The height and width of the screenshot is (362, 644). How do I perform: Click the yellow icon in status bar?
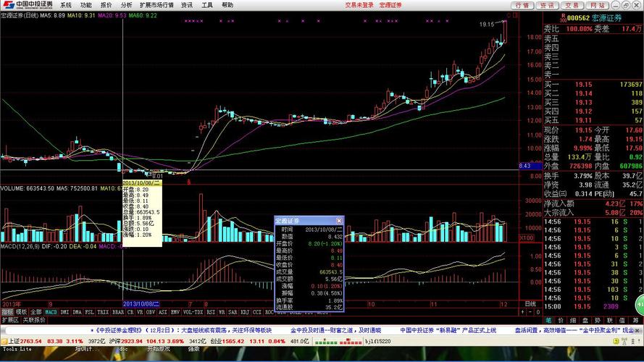[616, 341]
